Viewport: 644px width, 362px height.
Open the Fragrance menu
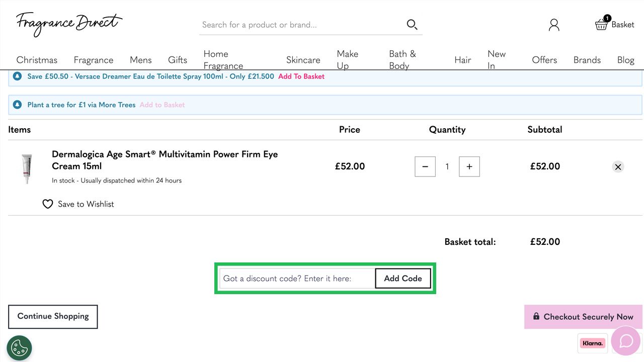tap(94, 60)
